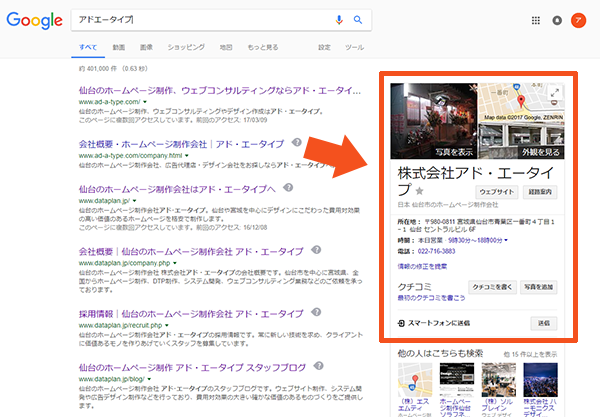The width and height of the screenshot is (600, 417).
Task: Call phone number 022-716-3883
Action: (437, 251)
